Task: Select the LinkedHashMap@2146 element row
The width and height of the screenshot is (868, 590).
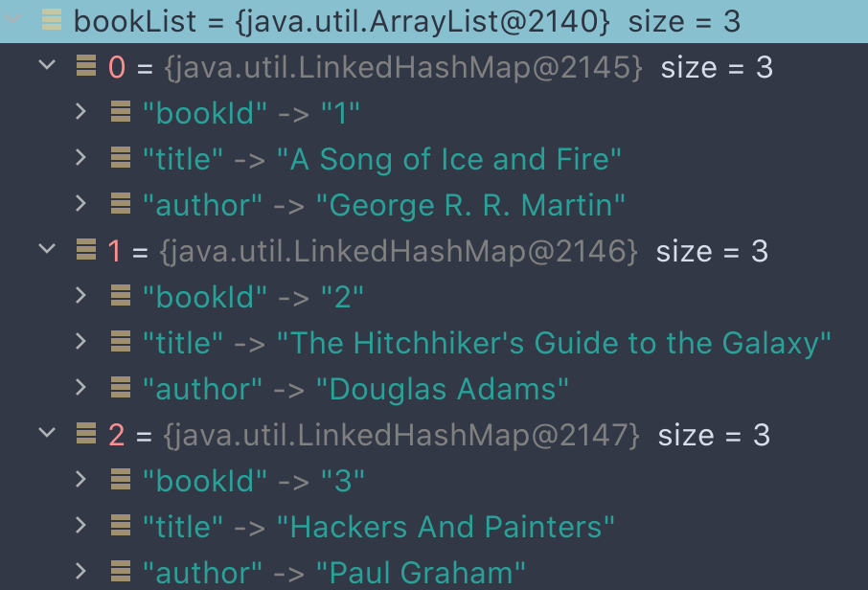Action: pos(383,251)
